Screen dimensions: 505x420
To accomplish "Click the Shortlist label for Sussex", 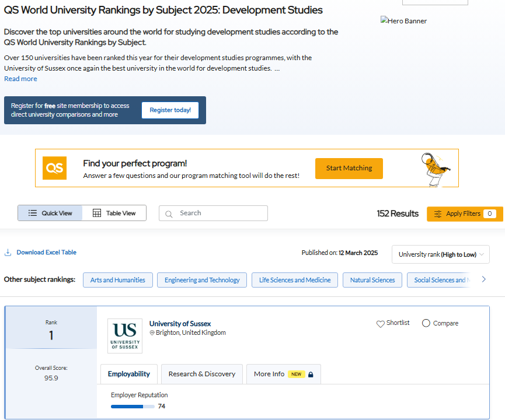I will click(398, 323).
